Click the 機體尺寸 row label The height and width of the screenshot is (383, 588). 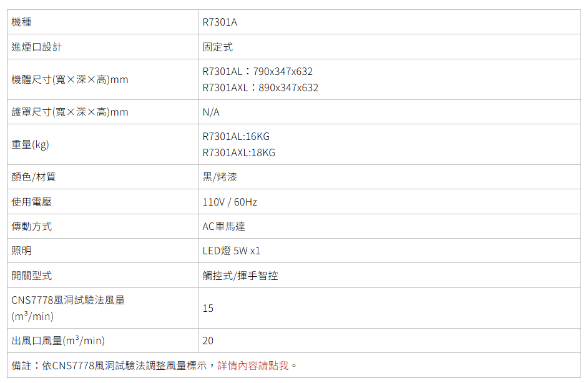[70, 80]
